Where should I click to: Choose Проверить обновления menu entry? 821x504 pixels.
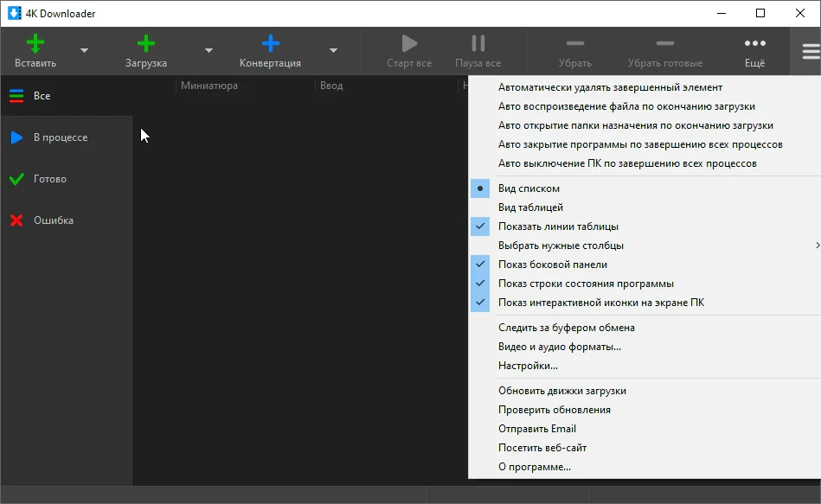coord(645,410)
